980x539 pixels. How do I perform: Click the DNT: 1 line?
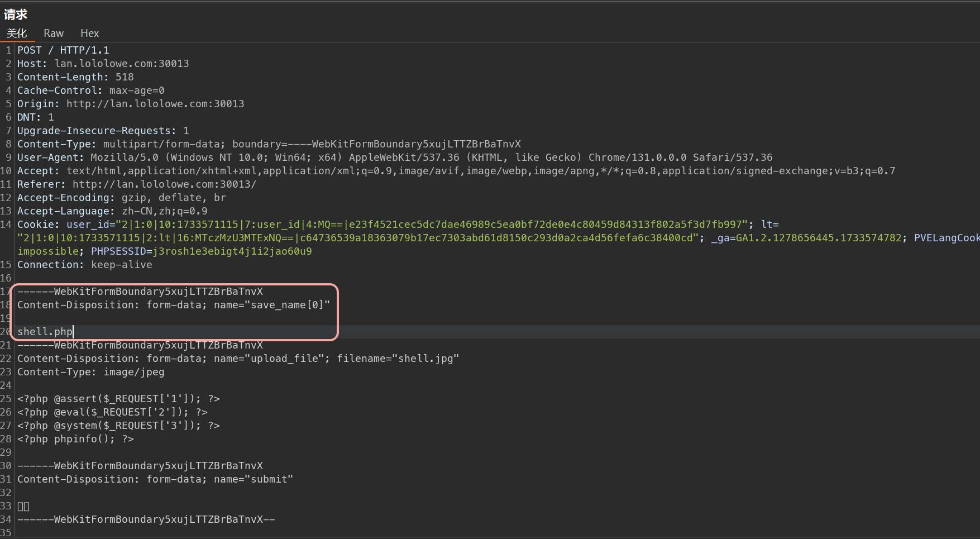pos(36,117)
